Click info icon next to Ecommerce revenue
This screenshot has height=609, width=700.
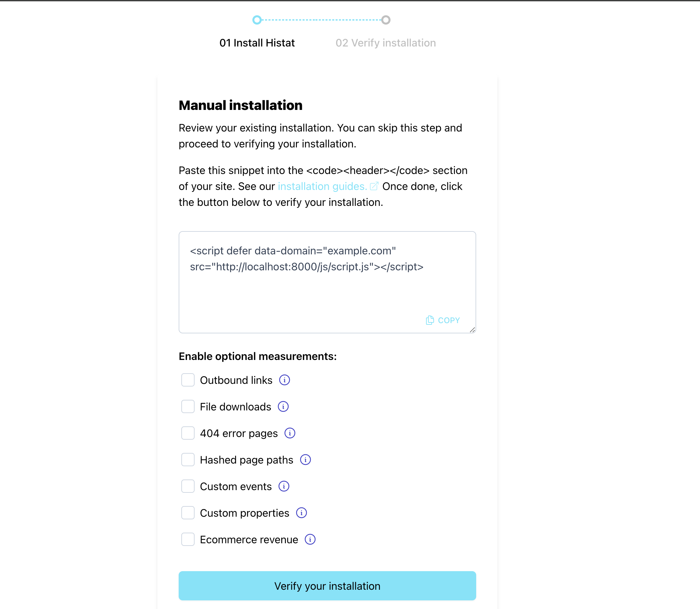click(x=309, y=540)
